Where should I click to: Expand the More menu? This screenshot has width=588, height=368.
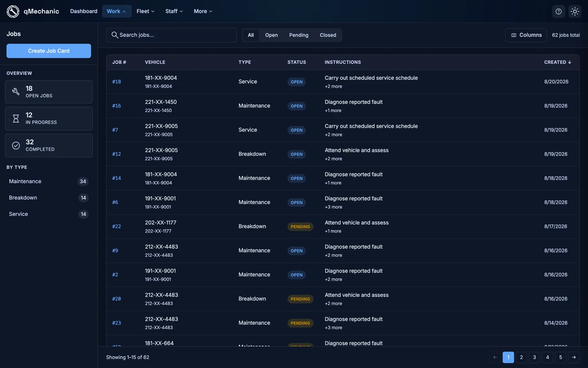tap(203, 11)
